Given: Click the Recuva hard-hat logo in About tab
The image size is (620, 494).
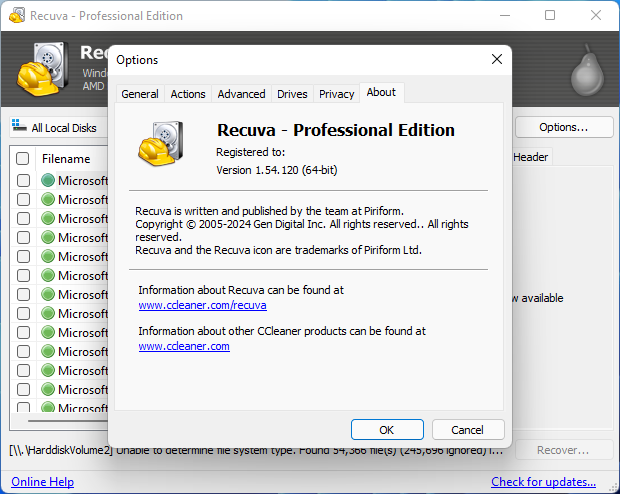Looking at the screenshot, I should [161, 143].
